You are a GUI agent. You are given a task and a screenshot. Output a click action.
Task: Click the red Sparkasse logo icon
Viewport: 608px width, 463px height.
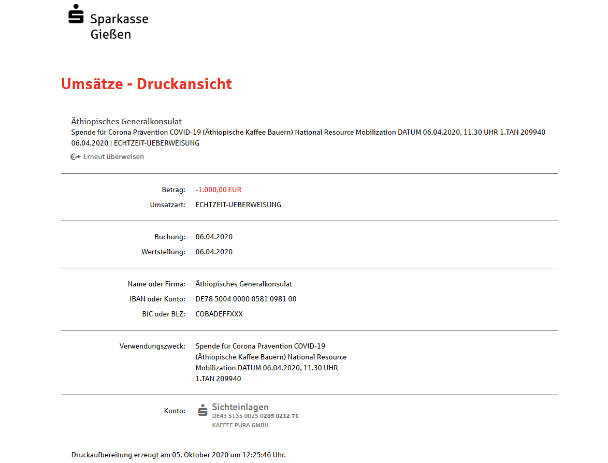point(76,16)
